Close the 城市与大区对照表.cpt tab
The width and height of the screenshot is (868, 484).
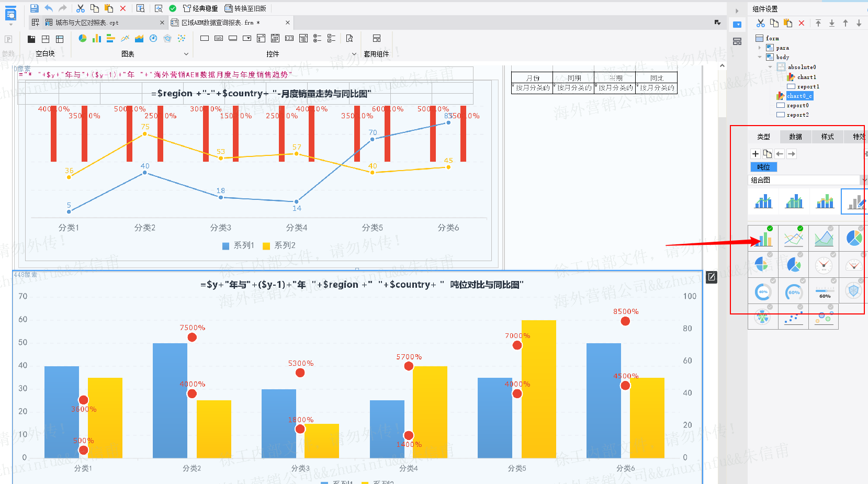click(162, 22)
